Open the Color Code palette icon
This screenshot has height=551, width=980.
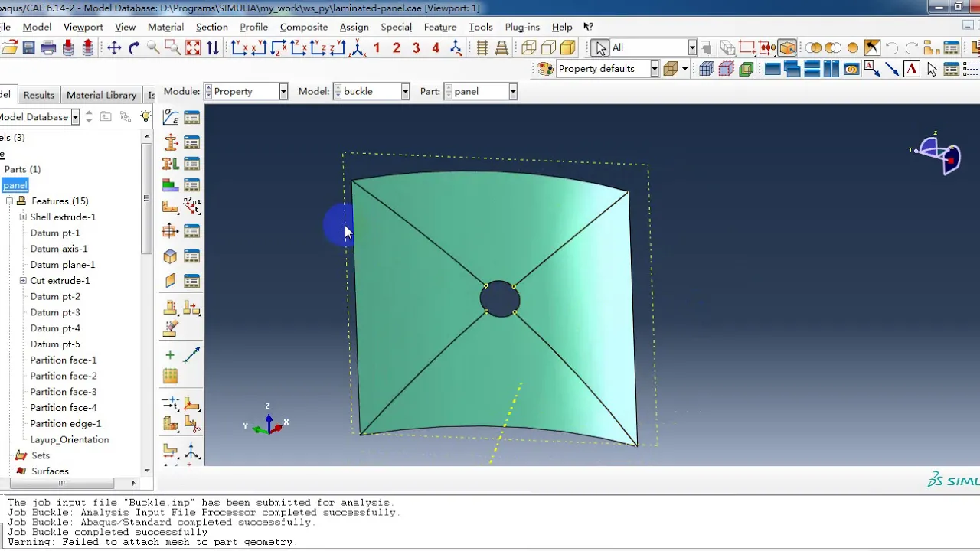click(x=545, y=69)
